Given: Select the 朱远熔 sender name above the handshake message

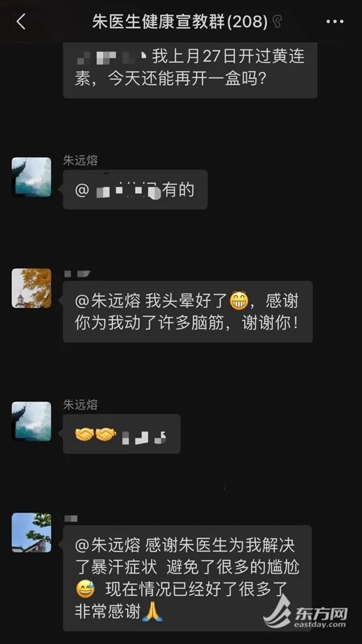Looking at the screenshot, I should pos(80,404).
